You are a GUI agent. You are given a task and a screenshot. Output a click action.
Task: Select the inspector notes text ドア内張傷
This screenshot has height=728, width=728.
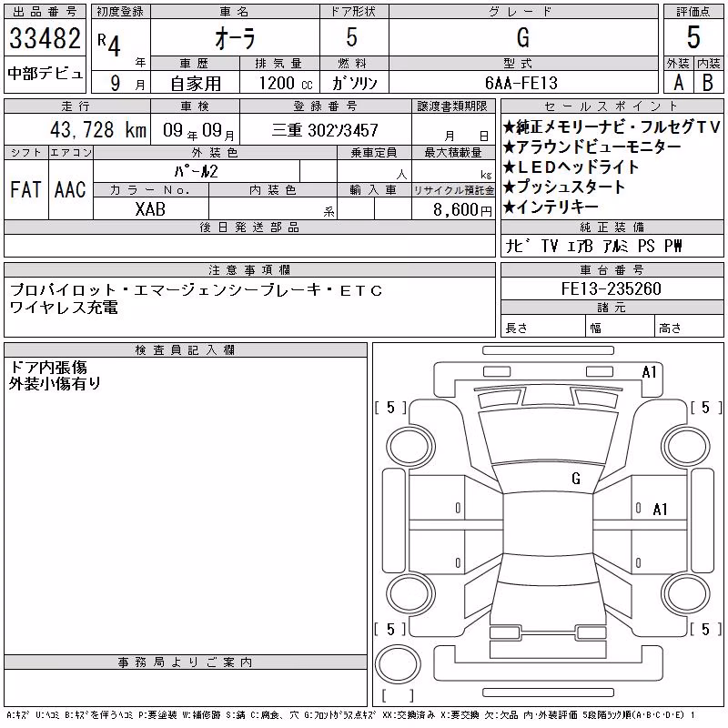[48, 368]
